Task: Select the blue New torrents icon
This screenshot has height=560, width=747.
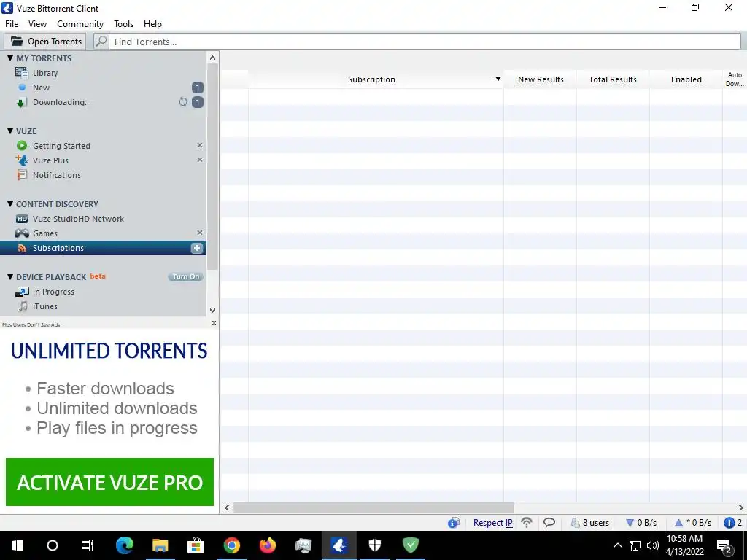Action: pyautogui.click(x=22, y=87)
